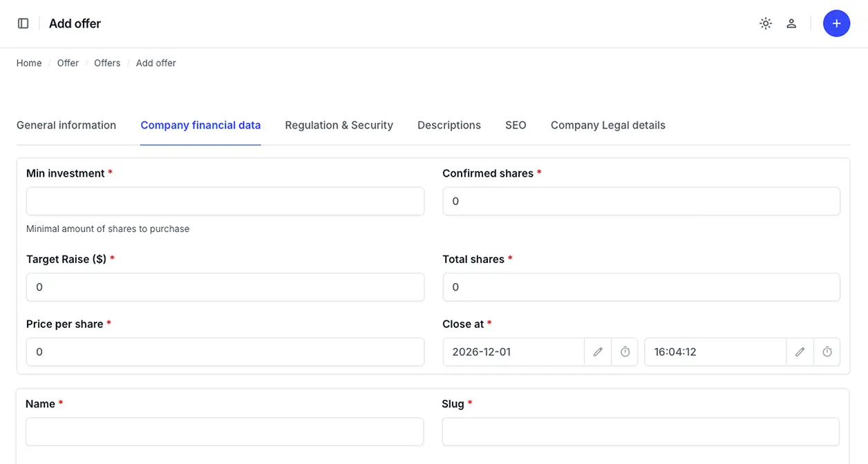Go to the SEO tab
The height and width of the screenshot is (464, 868).
(516, 125)
